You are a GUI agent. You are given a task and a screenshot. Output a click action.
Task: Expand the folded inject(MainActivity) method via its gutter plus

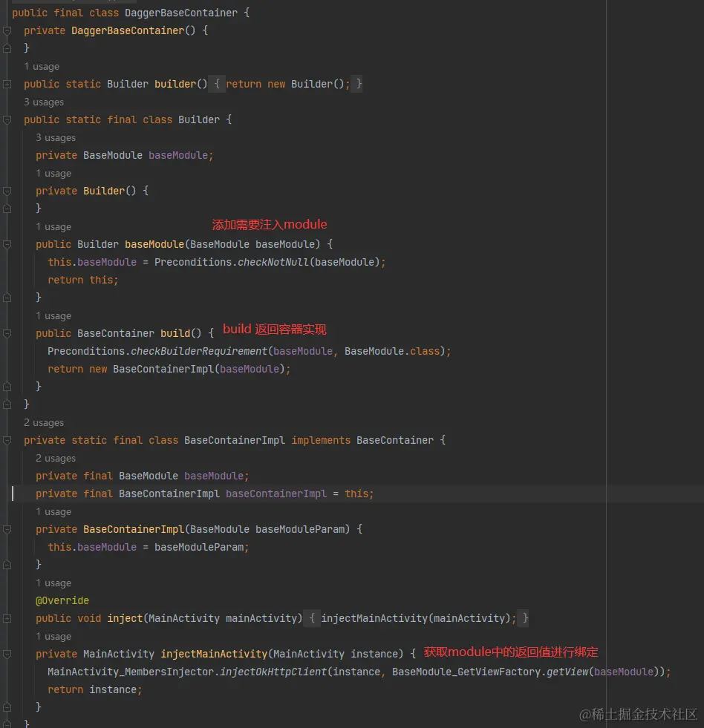click(x=7, y=618)
